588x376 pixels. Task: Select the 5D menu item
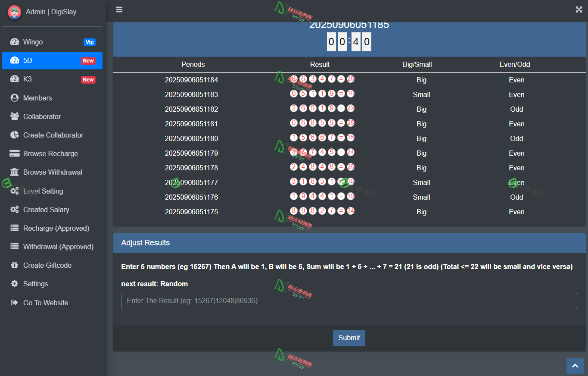coord(52,61)
